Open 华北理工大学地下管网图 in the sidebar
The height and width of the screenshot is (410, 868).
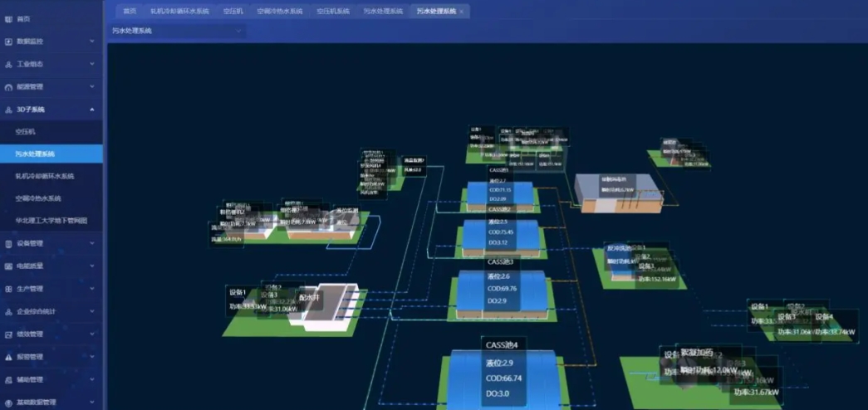tap(51, 221)
